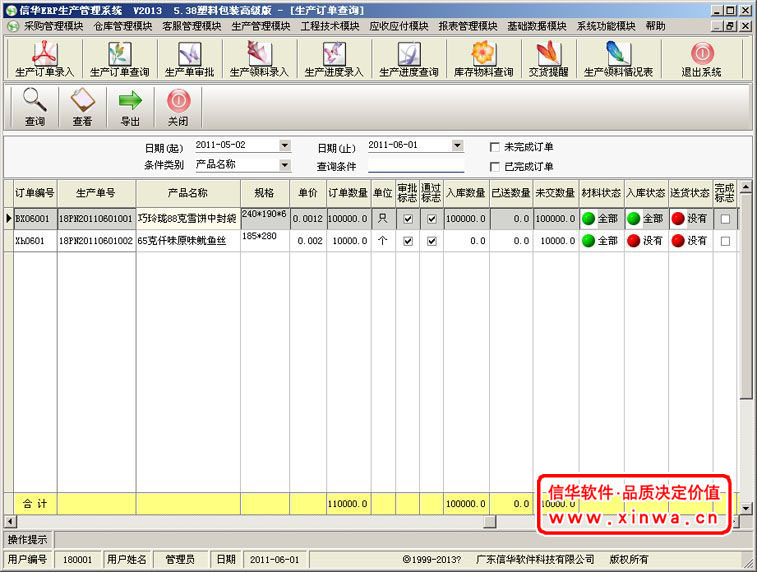The image size is (757, 572).
Task: Toggle 通过标志 checkbox for order BX06001
Action: (432, 219)
